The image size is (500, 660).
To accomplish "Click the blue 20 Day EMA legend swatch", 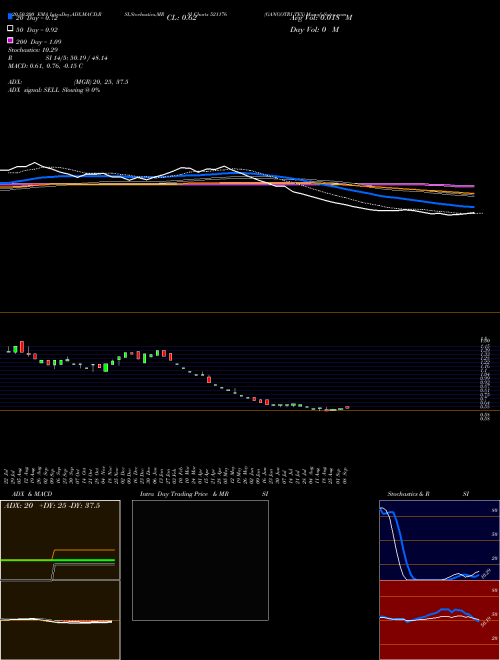I will (x=10, y=16).
